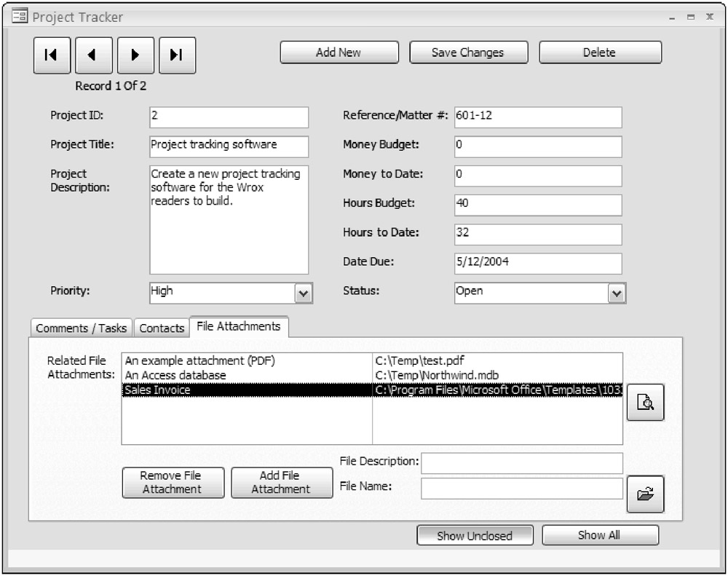728x576 pixels.
Task: Browse for a file with folder icon
Action: pos(645,494)
